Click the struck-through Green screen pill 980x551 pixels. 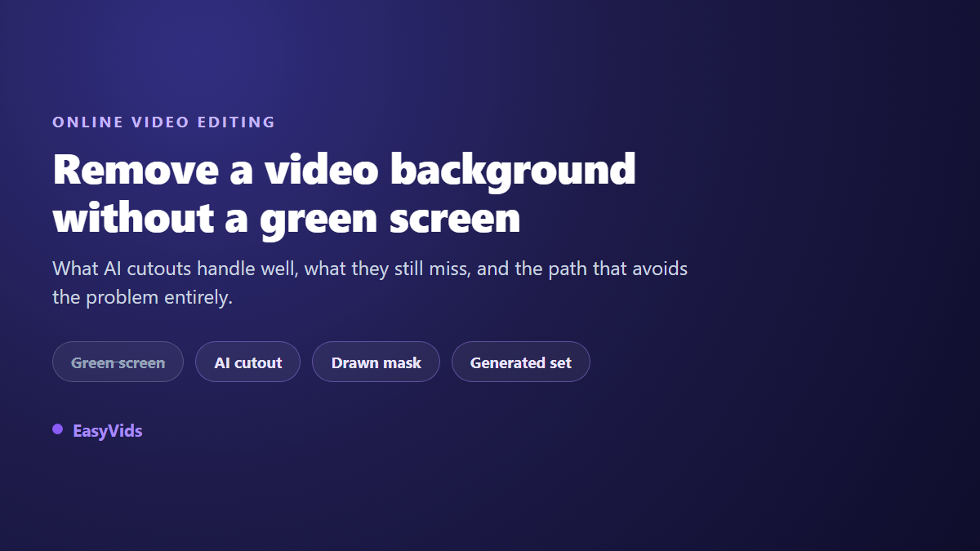coord(118,362)
